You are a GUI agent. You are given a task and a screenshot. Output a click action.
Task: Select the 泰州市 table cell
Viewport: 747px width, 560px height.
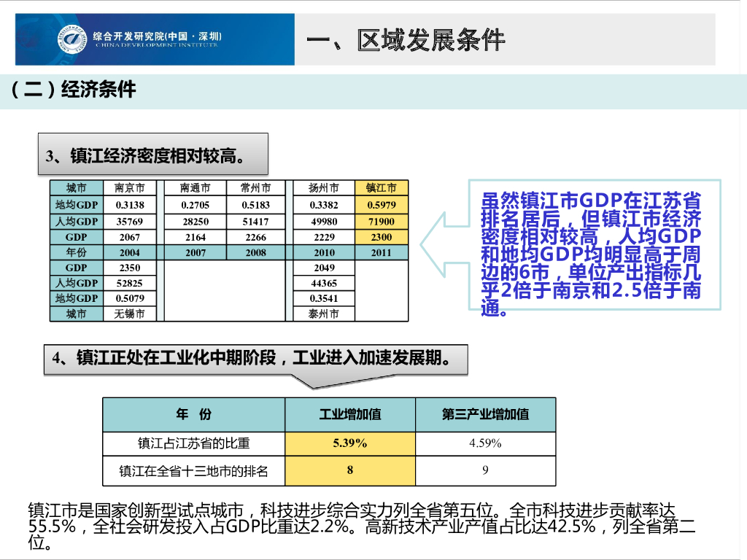tap(324, 314)
